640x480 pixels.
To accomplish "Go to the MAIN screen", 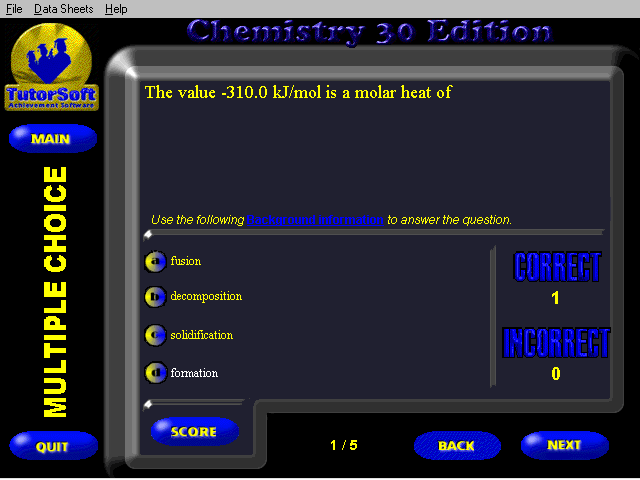I will [x=53, y=139].
